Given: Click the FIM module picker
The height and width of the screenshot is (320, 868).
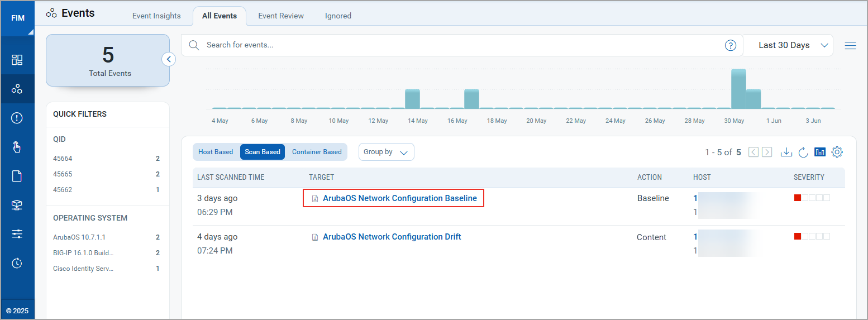Looking at the screenshot, I should [18, 18].
